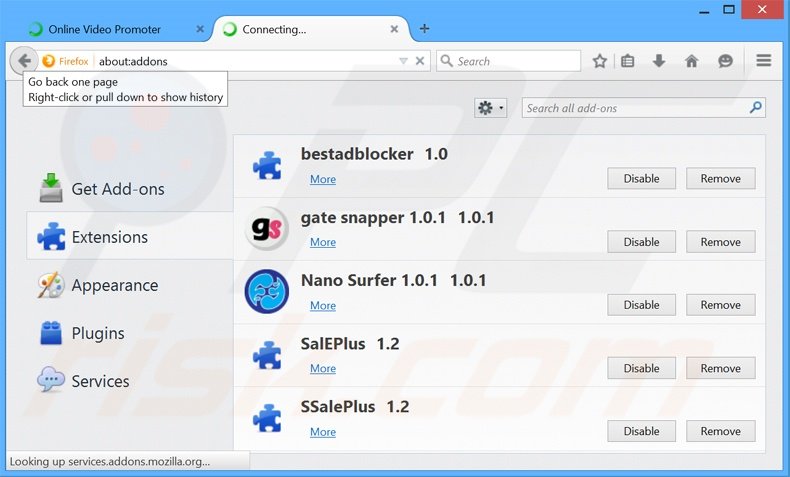Open the Downloads arrow icon
790x477 pixels.
(659, 61)
